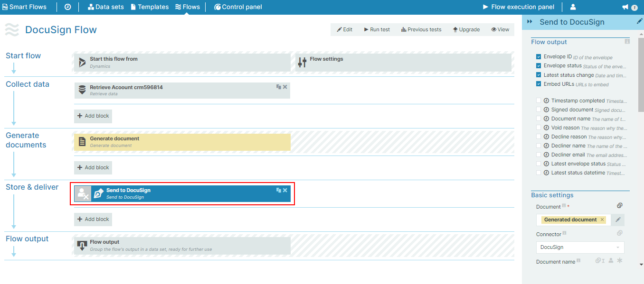Open the history clock icon in top bar

67,7
